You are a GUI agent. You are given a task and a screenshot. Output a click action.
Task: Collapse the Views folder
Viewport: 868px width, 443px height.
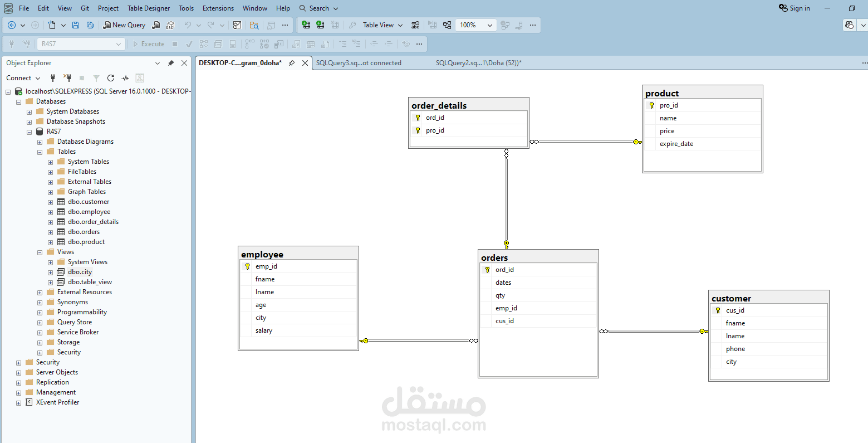point(39,251)
